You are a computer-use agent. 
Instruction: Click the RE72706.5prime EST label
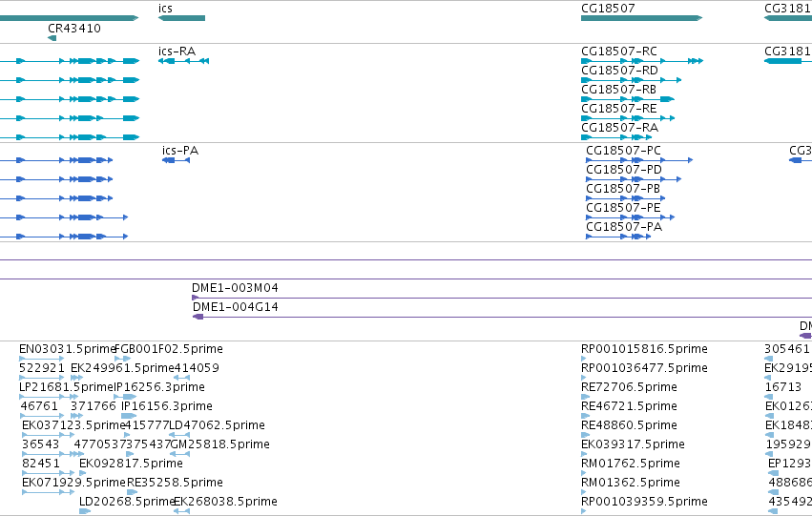[x=629, y=387]
